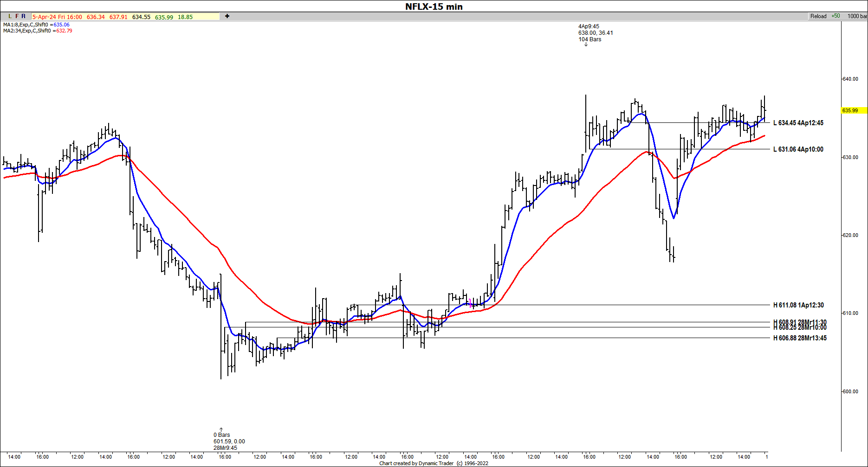This screenshot has height=467, width=868.
Task: Click the 640.00 price axis label
Action: 850,79
